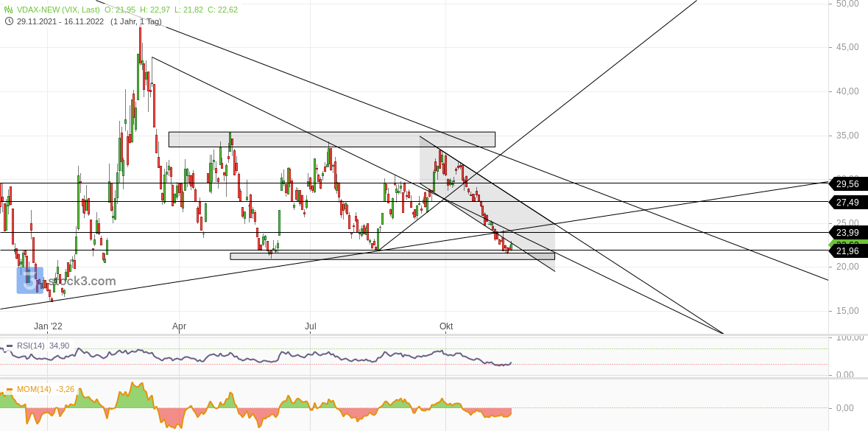This screenshot has width=868, height=431.
Task: Click the RSI(14) indicator label
Action: (32, 346)
